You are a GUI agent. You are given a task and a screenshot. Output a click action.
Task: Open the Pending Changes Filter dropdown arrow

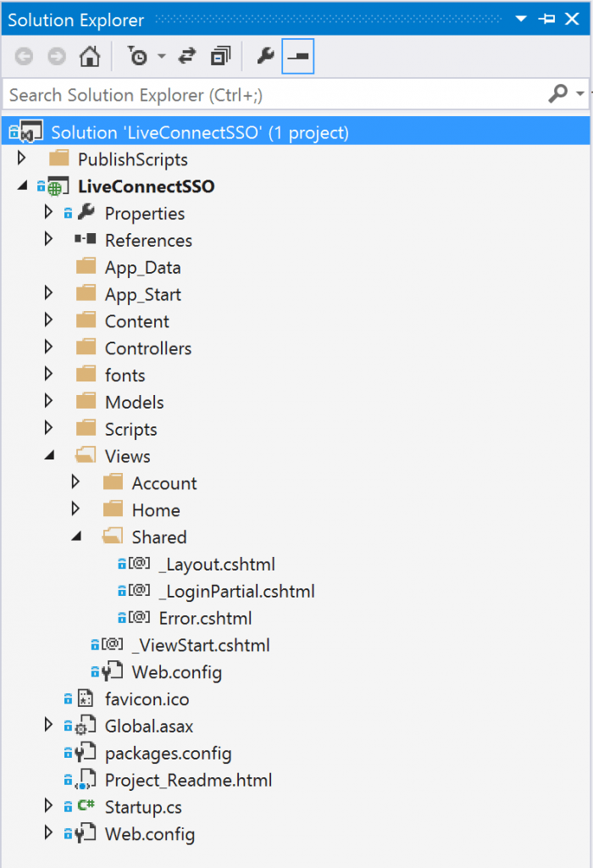[162, 56]
